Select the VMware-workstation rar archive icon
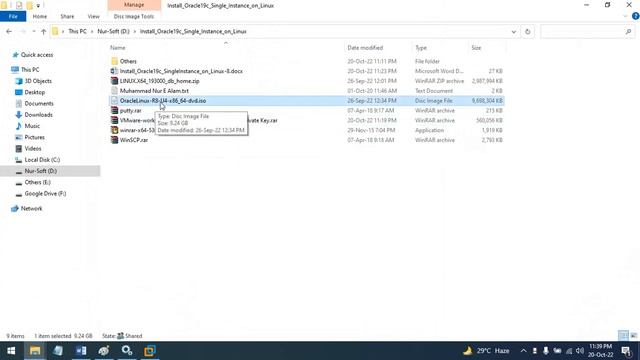Viewport: 640px width, 360px height. [x=114, y=120]
